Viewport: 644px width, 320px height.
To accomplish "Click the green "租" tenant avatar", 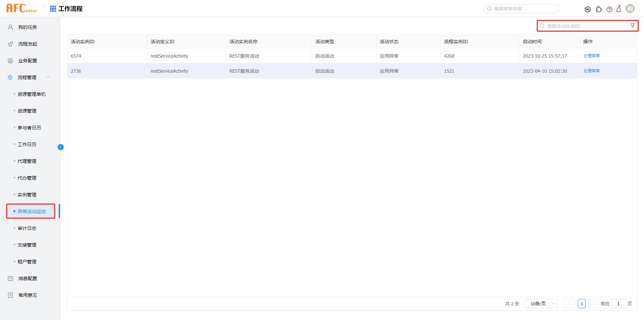I will coord(630,8).
